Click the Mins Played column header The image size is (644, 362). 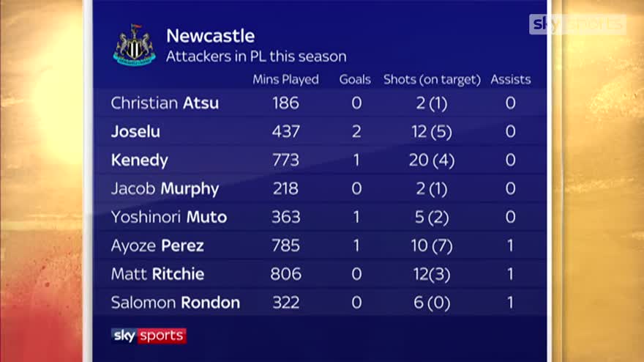tap(285, 80)
